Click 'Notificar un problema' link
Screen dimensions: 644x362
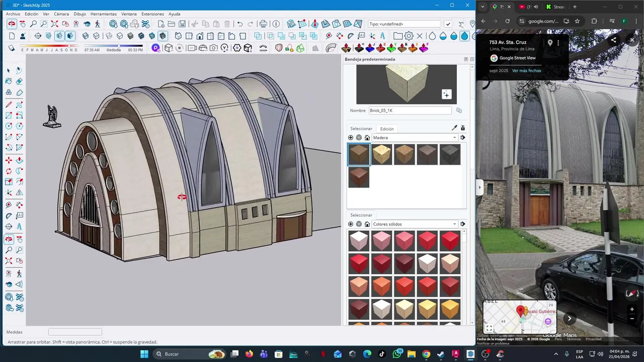493,343
